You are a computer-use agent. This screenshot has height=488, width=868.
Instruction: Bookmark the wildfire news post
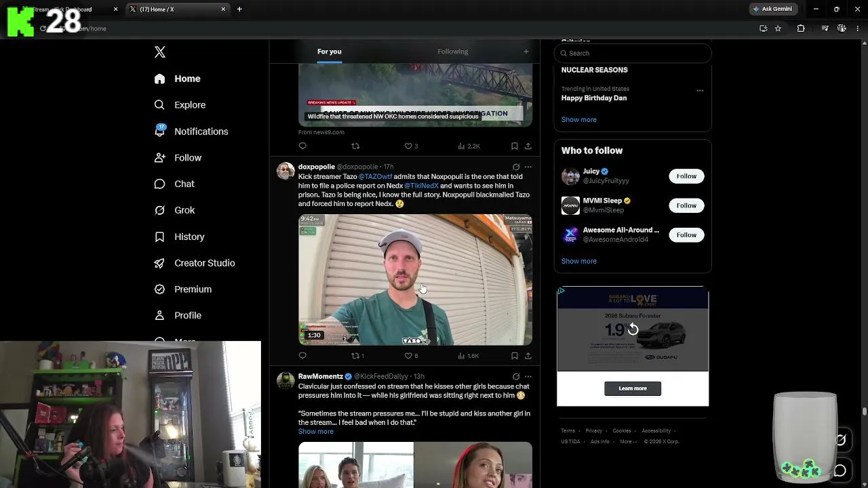(x=515, y=146)
